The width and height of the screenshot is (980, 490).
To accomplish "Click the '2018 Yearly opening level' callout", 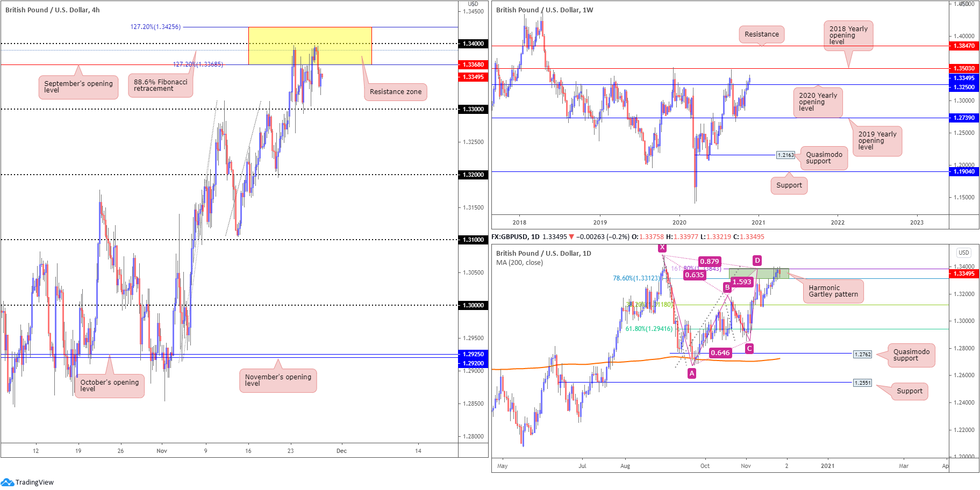I will tap(848, 35).
